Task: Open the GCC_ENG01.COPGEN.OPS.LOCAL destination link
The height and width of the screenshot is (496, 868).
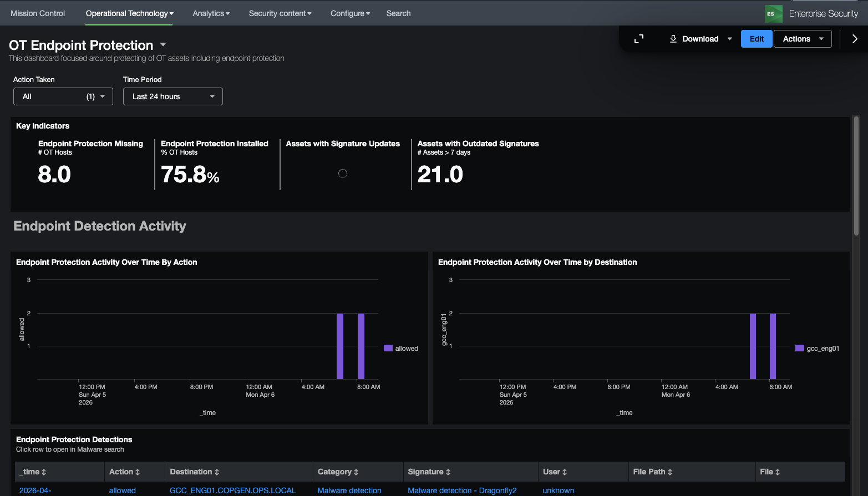Action: 232,490
